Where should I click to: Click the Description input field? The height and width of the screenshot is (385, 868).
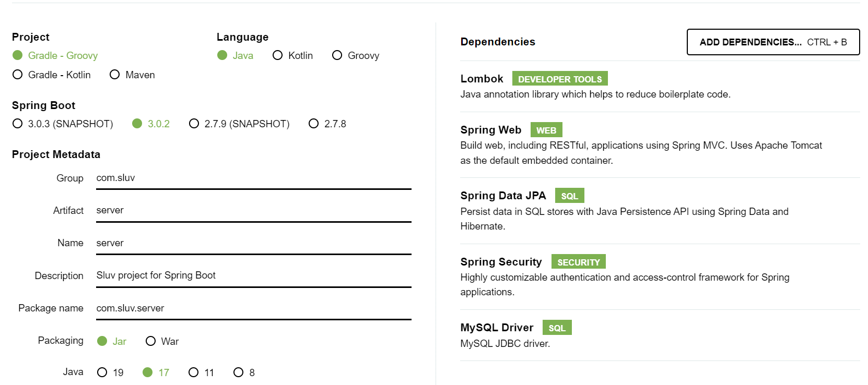pos(251,275)
